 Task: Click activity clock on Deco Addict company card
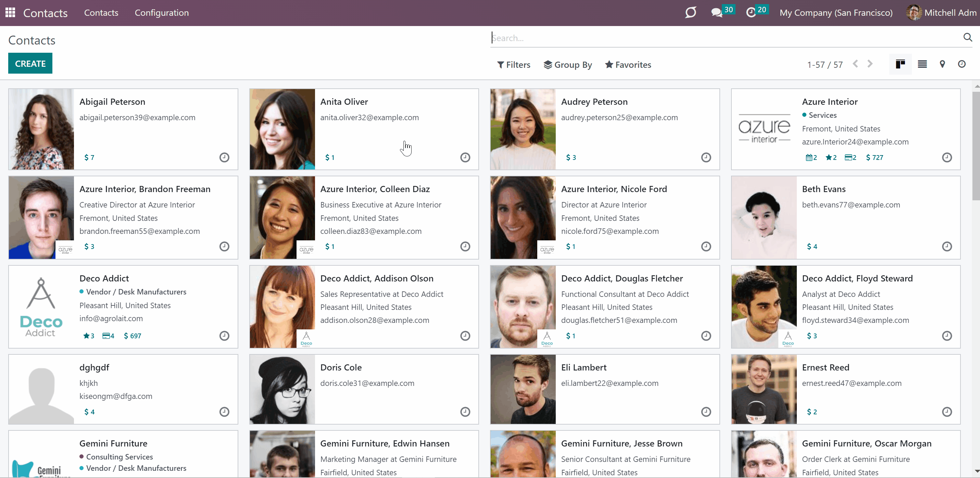point(225,336)
